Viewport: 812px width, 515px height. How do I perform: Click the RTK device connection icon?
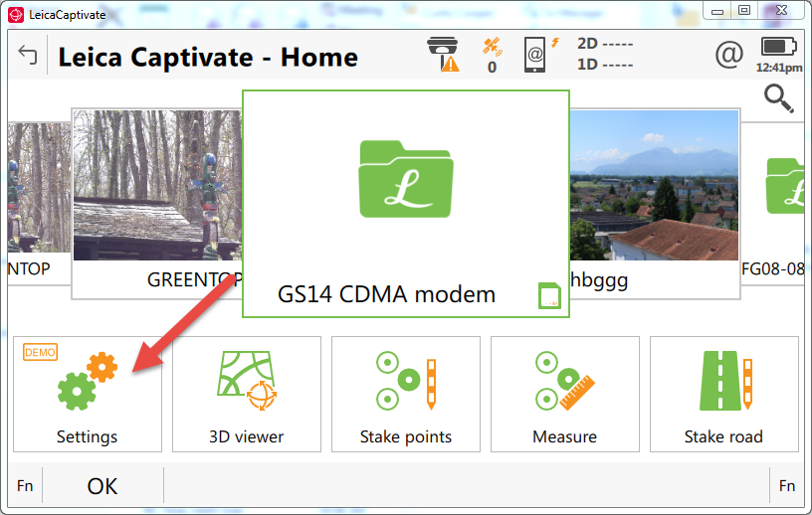pyautogui.click(x=537, y=55)
